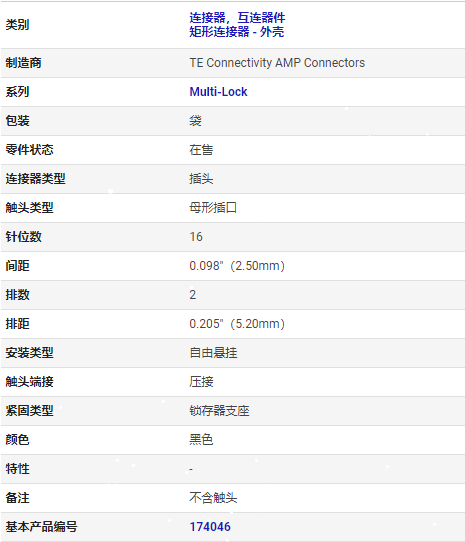The height and width of the screenshot is (542, 465).
Task: Open the Multi-Lock series link
Action: (218, 92)
